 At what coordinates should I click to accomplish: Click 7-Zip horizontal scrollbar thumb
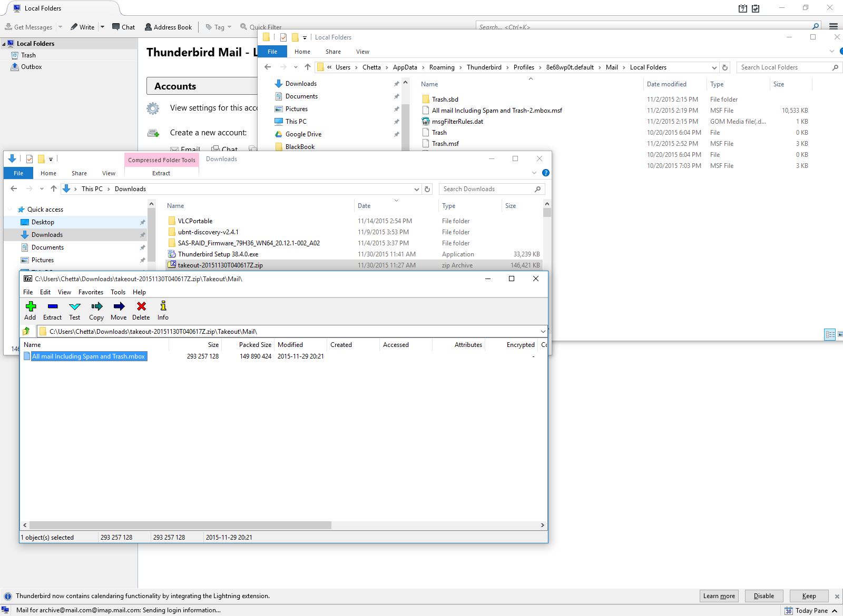click(x=180, y=525)
